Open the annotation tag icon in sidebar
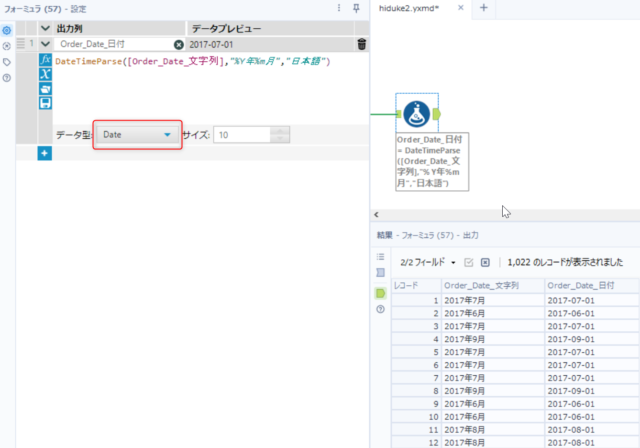 coord(7,62)
